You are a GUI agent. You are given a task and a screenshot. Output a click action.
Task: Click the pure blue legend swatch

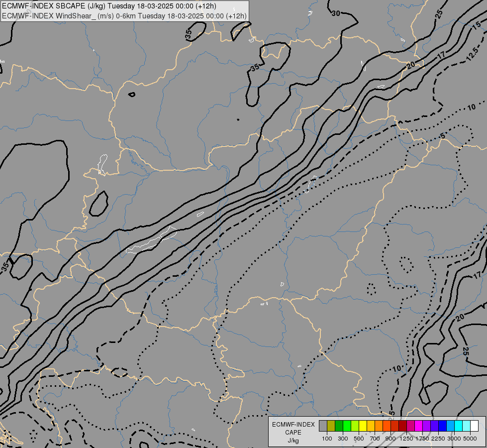[442, 426]
